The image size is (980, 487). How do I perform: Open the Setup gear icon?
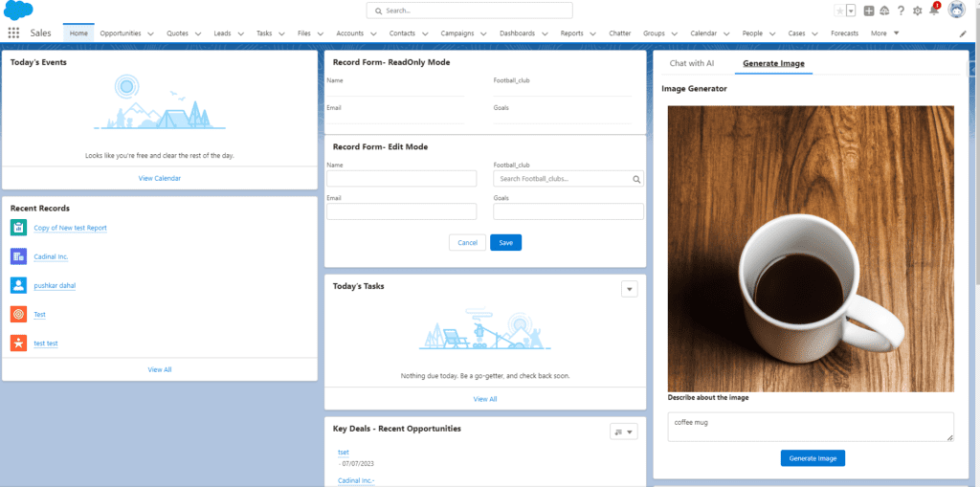tap(918, 11)
